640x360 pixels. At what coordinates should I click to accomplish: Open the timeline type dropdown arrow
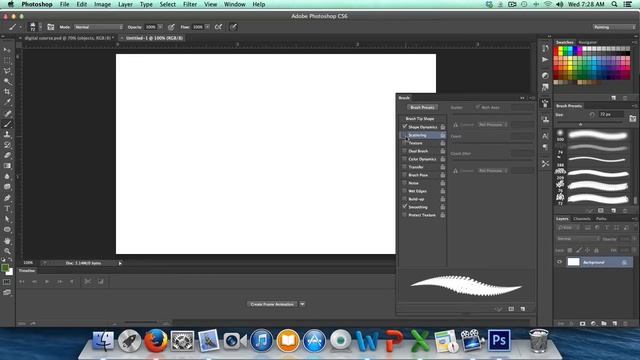point(302,304)
